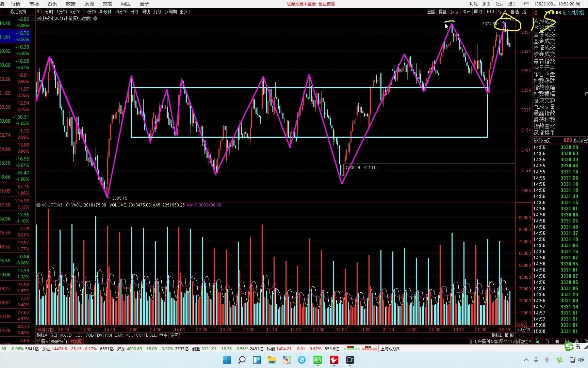Click the red-green market breadth indicator
This screenshot has width=588, height=368.
click(x=360, y=349)
